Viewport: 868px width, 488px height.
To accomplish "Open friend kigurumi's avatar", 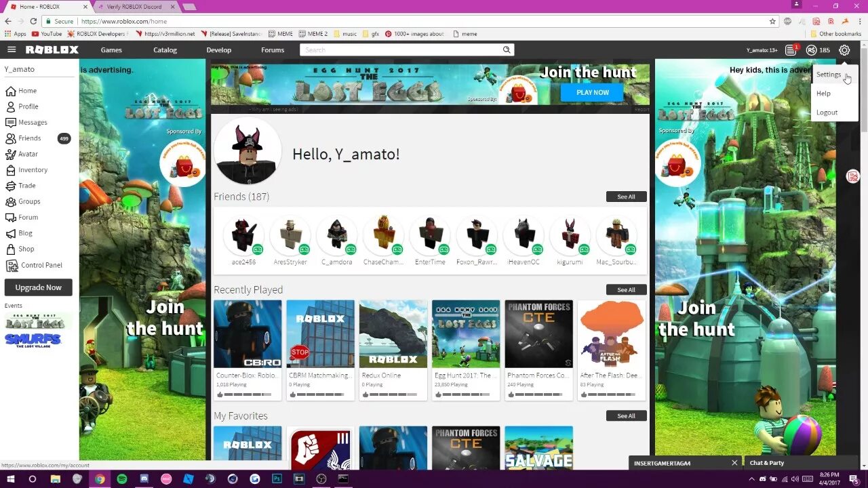I will (x=570, y=235).
